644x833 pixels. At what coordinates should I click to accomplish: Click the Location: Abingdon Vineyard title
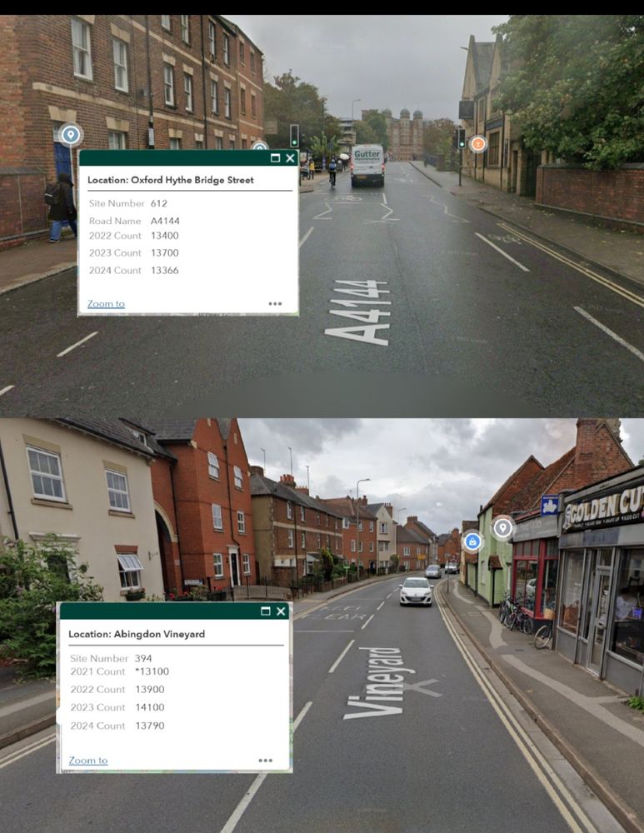coord(137,634)
